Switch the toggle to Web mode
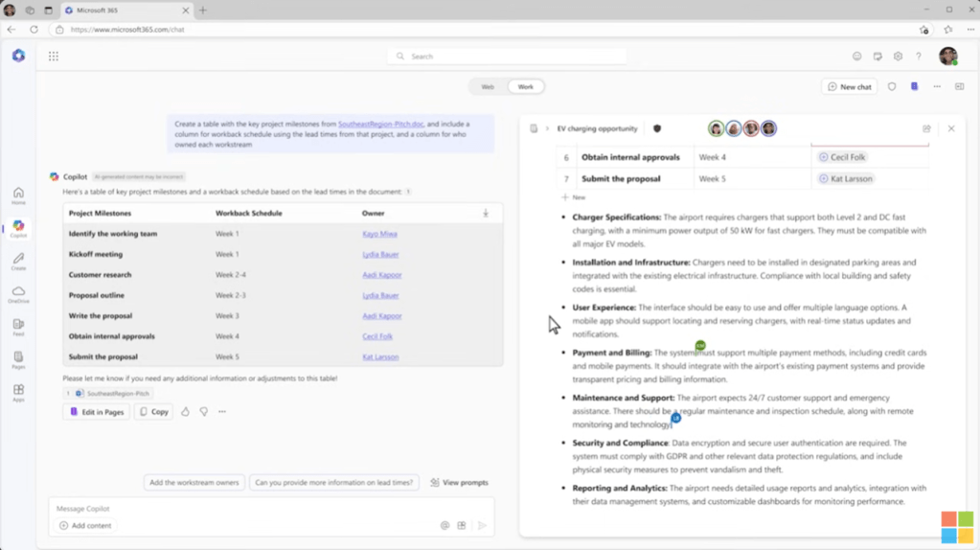The image size is (980, 550). pyautogui.click(x=488, y=87)
